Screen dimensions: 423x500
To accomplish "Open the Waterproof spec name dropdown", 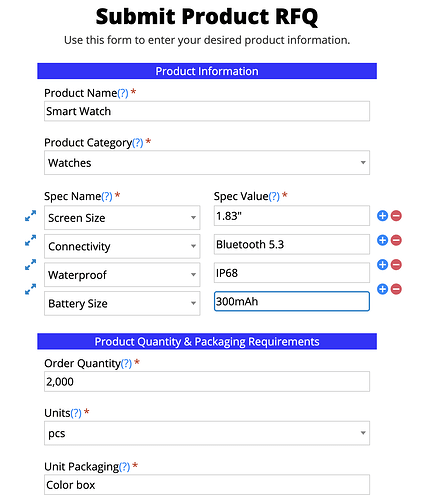I will tap(122, 275).
